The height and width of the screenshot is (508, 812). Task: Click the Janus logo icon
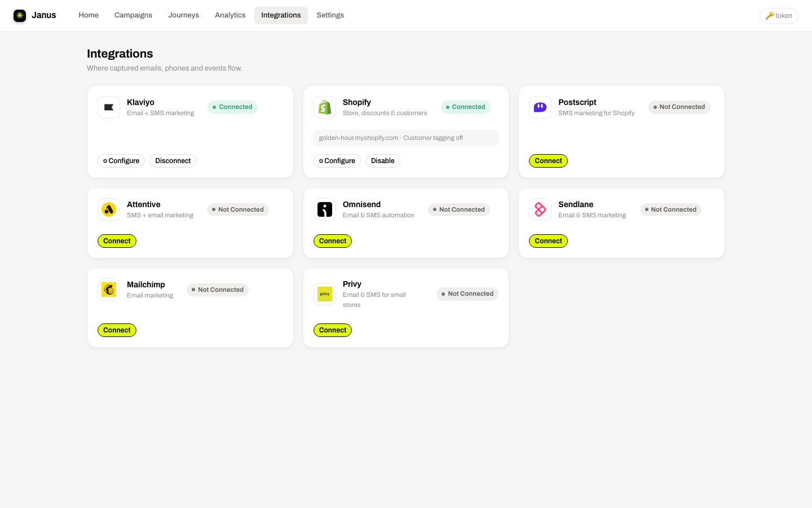point(20,15)
